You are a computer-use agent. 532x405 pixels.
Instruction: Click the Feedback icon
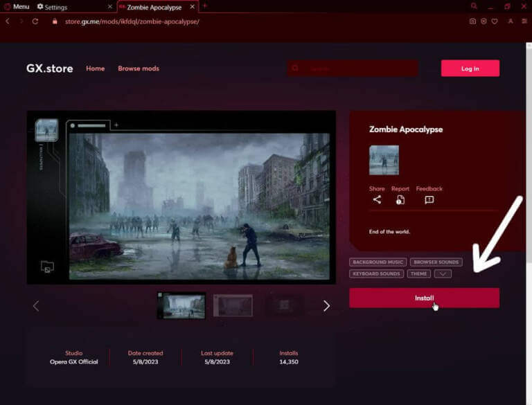429,200
